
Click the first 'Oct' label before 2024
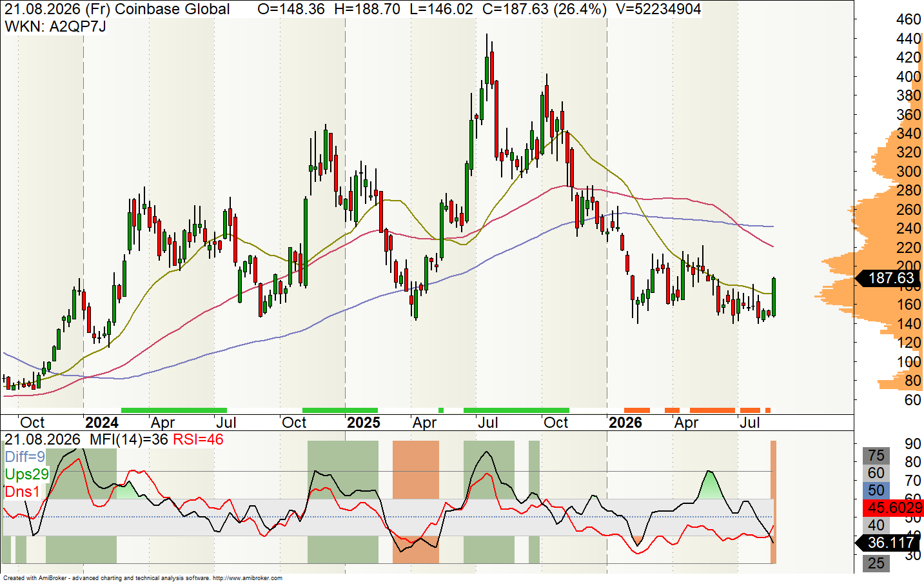point(32,423)
